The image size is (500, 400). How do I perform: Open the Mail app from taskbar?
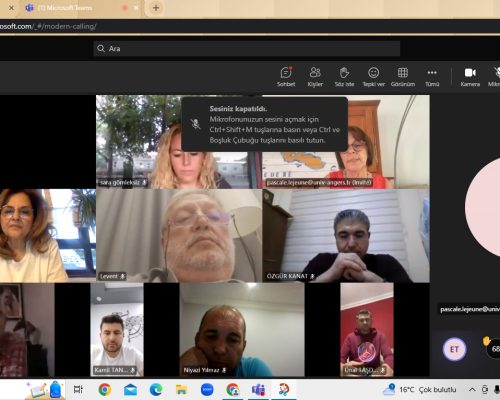(130, 389)
